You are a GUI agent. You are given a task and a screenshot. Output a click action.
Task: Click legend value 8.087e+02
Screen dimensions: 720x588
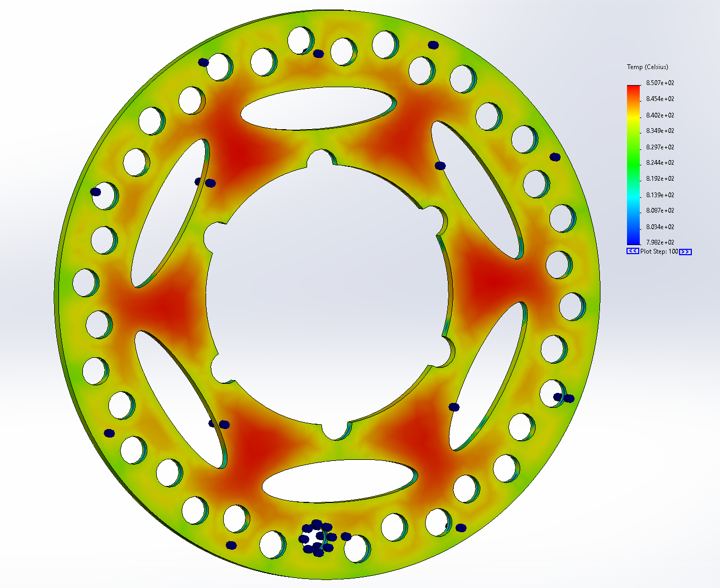(x=660, y=211)
